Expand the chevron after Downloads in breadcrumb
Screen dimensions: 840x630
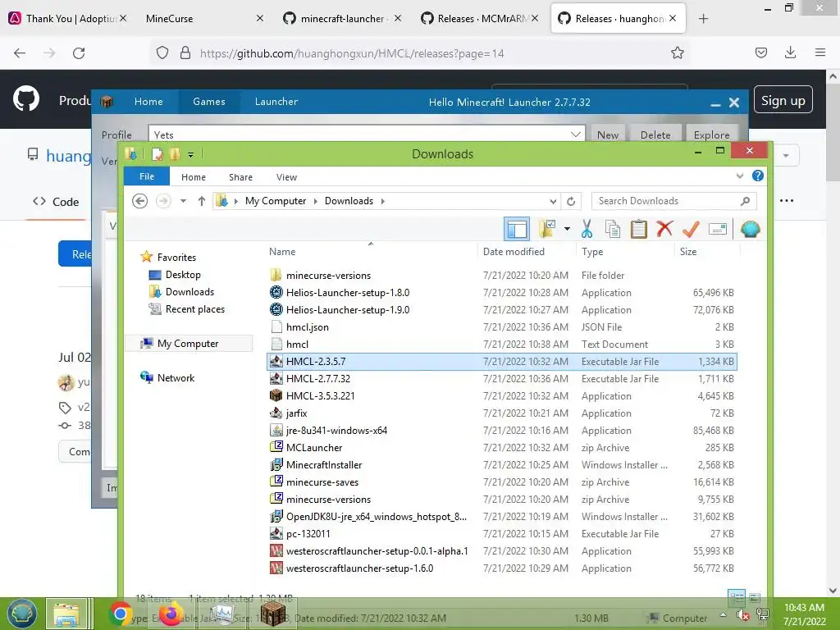click(382, 202)
